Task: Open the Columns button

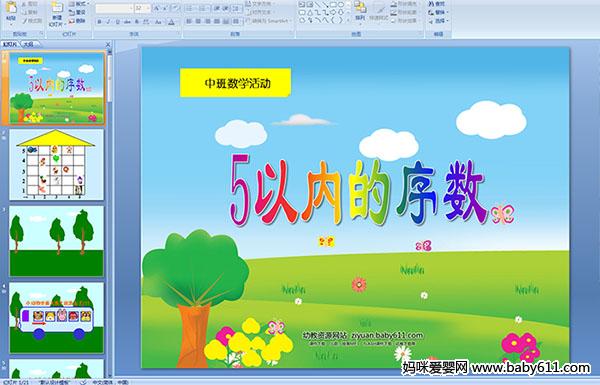Action: click(x=236, y=21)
